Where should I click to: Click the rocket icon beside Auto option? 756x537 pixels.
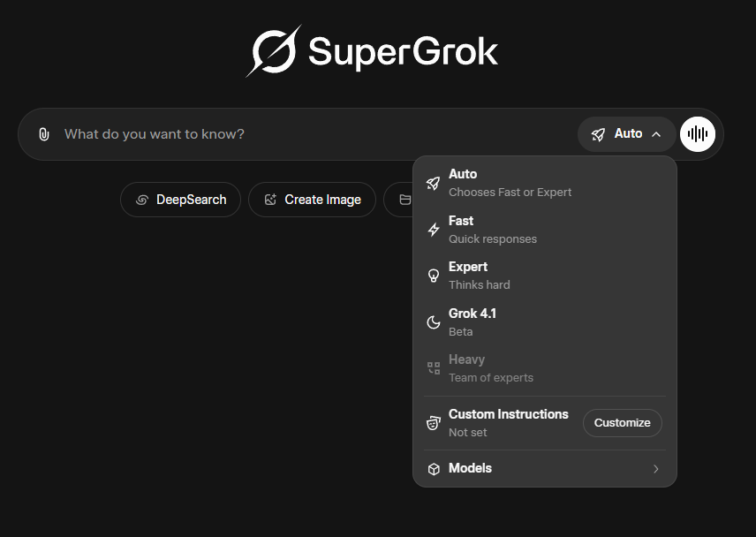coord(433,183)
